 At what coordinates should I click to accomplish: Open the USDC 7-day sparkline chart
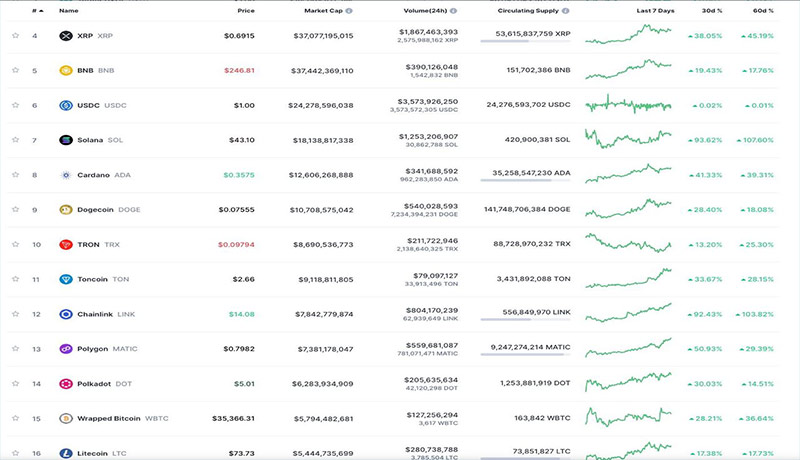[628, 104]
